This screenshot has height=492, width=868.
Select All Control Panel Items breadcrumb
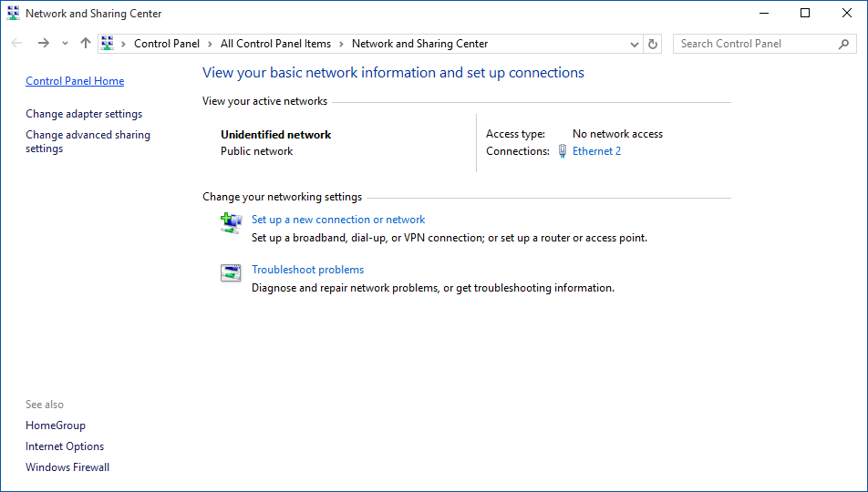tap(275, 44)
